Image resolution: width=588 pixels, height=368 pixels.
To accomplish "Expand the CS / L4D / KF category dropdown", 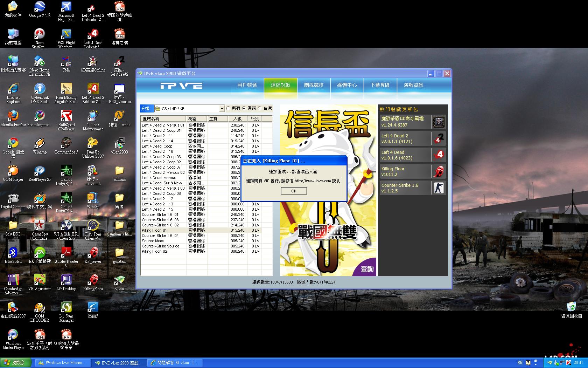I will tap(222, 109).
